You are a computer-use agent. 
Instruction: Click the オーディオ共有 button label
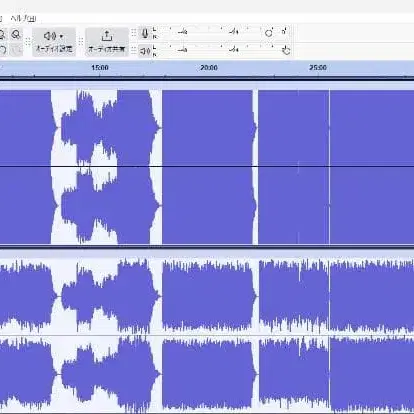point(107,49)
